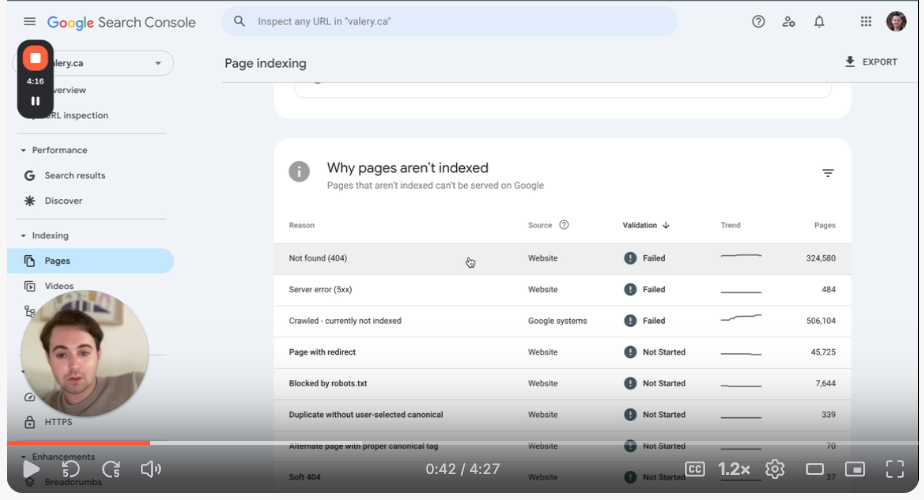
Task: Click the Pages column header
Action: (825, 225)
